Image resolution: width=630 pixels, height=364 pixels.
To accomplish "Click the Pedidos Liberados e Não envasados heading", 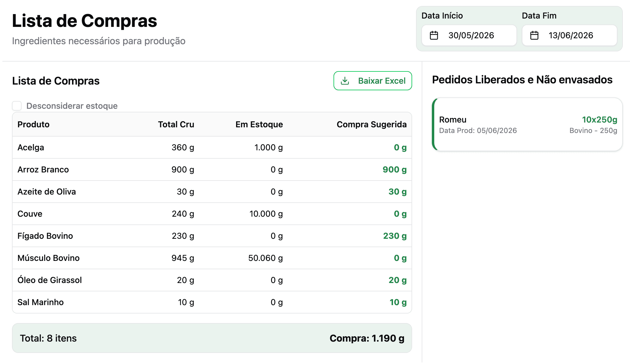I will [x=522, y=80].
